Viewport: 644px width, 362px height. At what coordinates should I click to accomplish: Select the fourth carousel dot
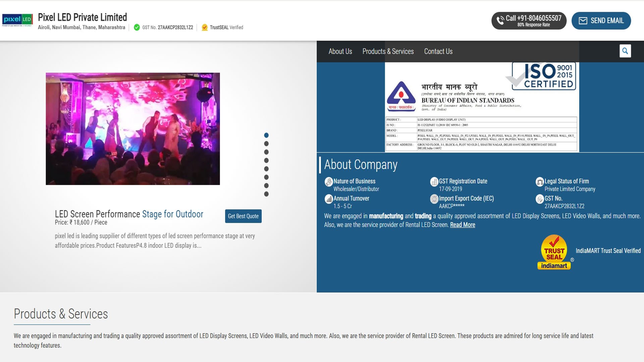point(266,161)
